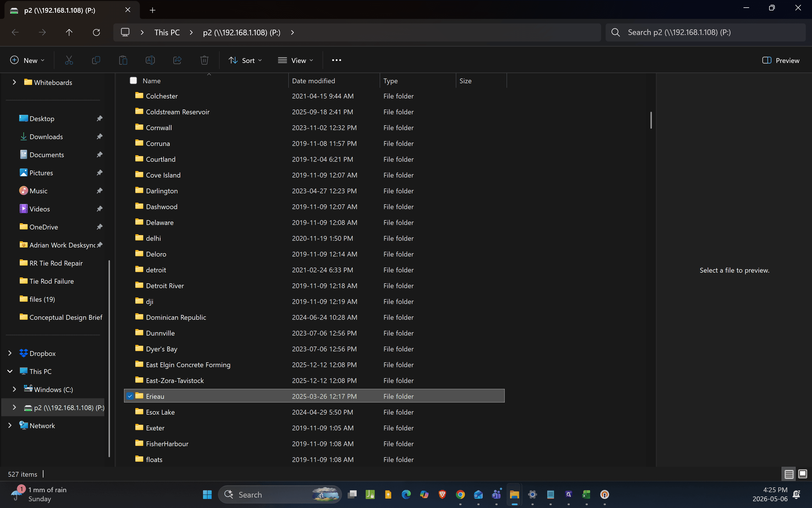Open Documents in the sidebar

pos(47,155)
